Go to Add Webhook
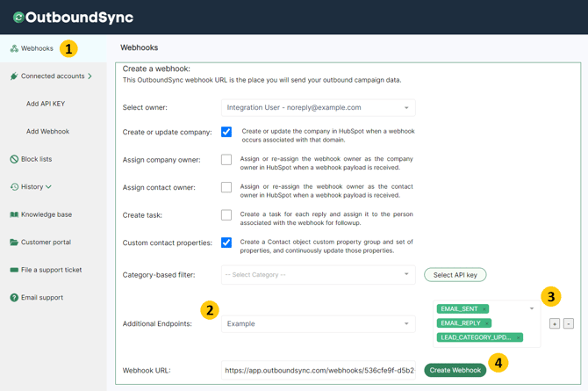588x391 pixels. click(x=47, y=132)
